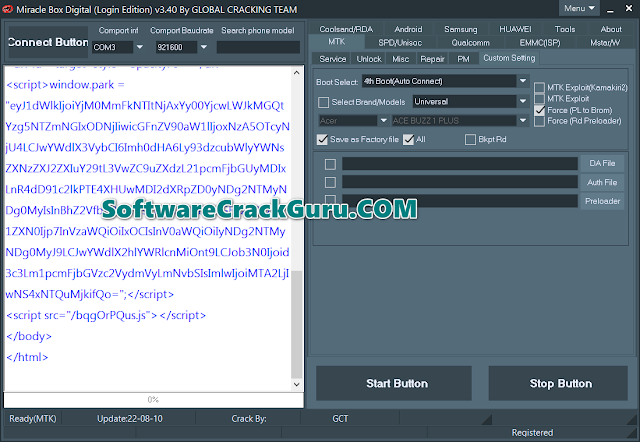Expand the ACE BUZZ 1 PLUS model dropdown
This screenshot has height=442, width=640.
[522, 120]
